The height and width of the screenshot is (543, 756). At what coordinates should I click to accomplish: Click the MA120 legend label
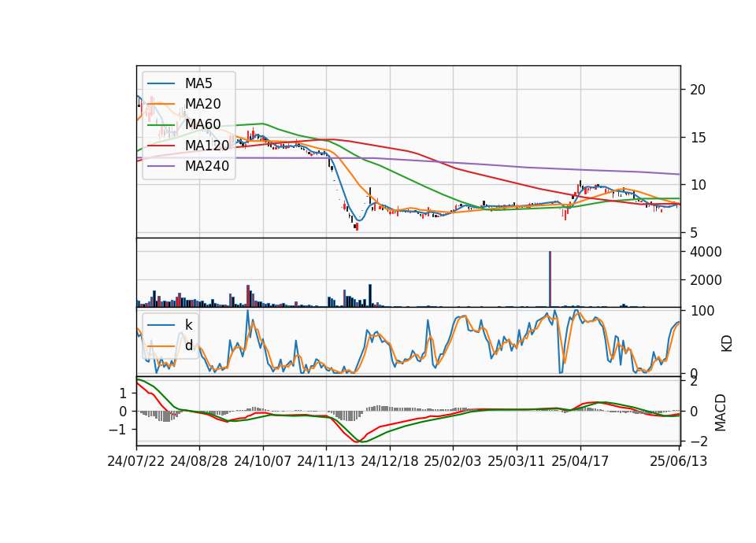coord(207,146)
